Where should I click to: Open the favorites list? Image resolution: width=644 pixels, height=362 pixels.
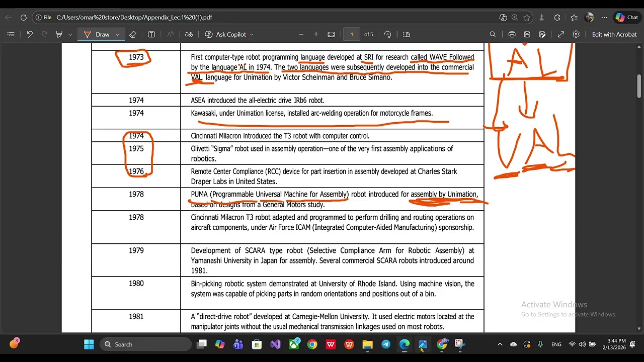(x=574, y=17)
